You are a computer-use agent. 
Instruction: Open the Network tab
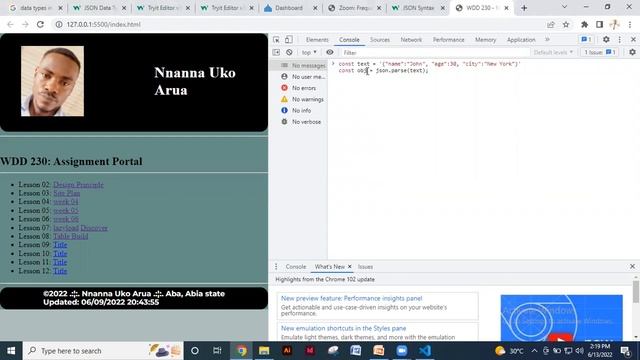click(411, 40)
